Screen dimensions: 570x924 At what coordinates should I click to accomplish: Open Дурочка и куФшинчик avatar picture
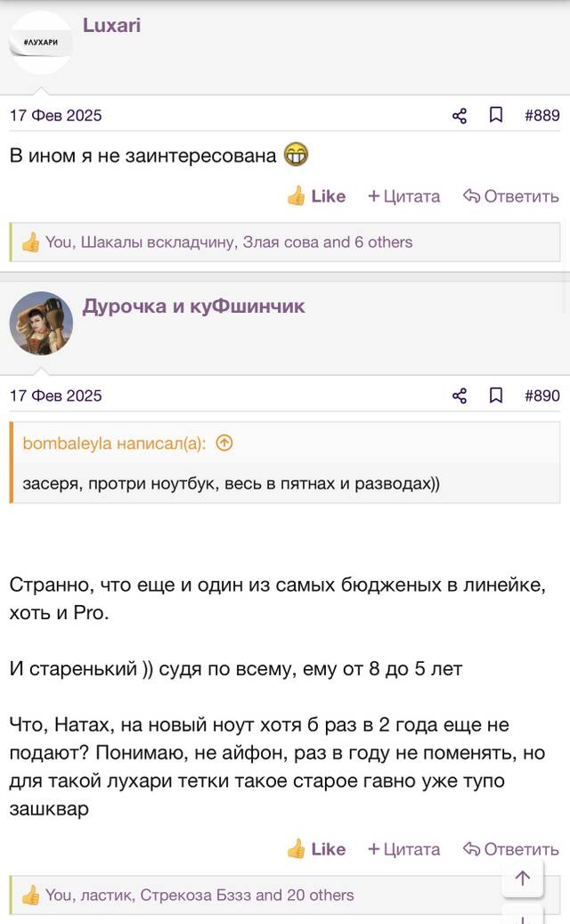coord(41,323)
